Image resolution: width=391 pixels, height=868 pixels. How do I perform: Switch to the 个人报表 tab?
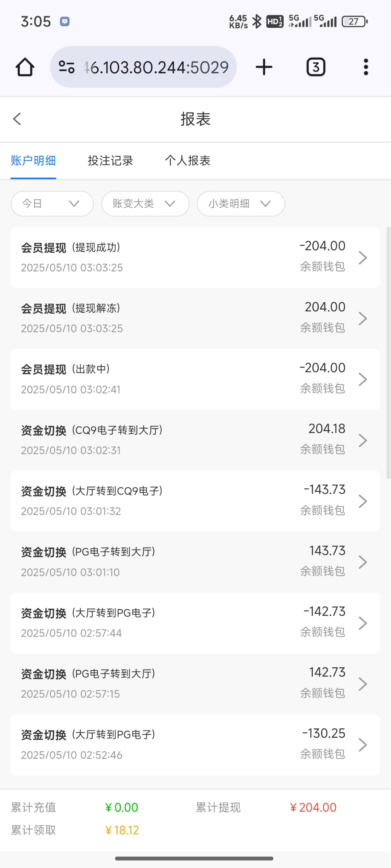(x=188, y=161)
